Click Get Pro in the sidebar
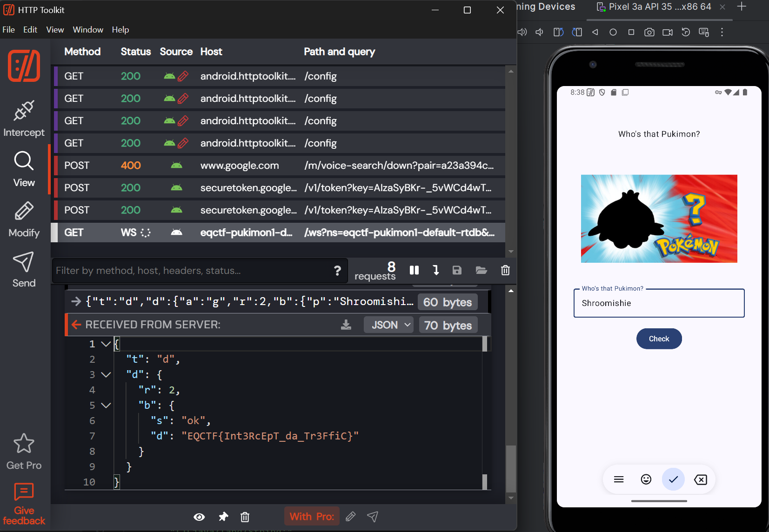The image size is (769, 532). 24,452
